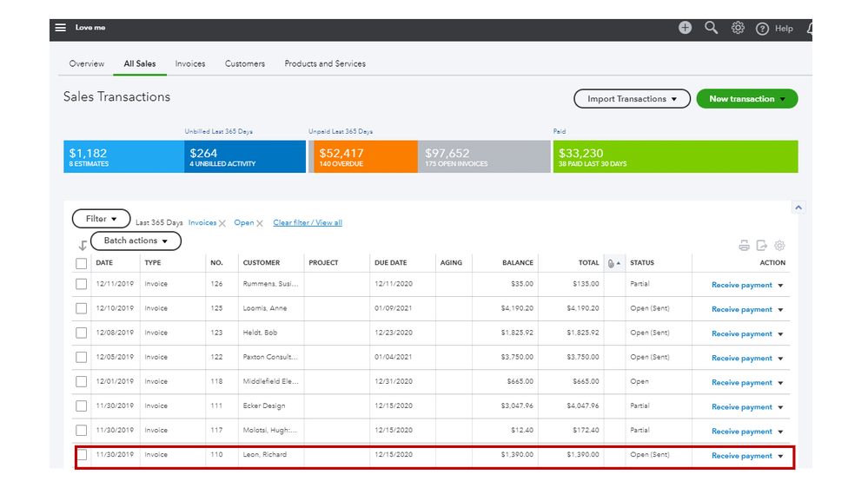The width and height of the screenshot is (868, 488).
Task: Click the Clear filter / View all link
Action: (x=307, y=223)
